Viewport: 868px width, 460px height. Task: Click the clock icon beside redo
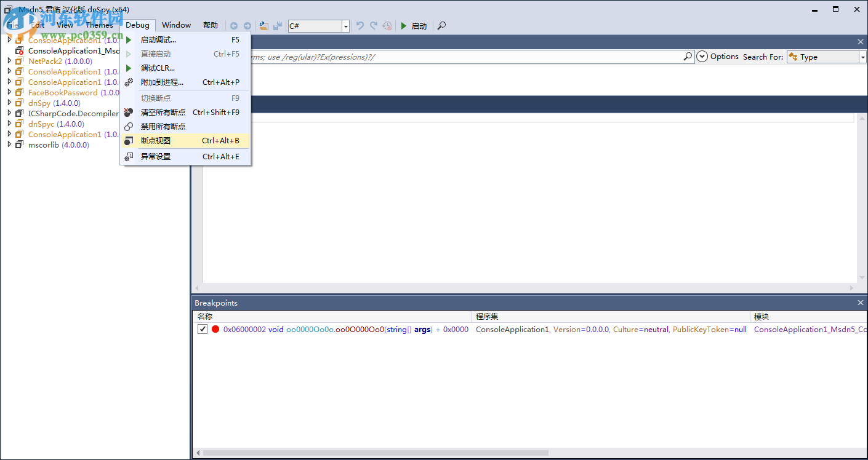click(x=387, y=26)
